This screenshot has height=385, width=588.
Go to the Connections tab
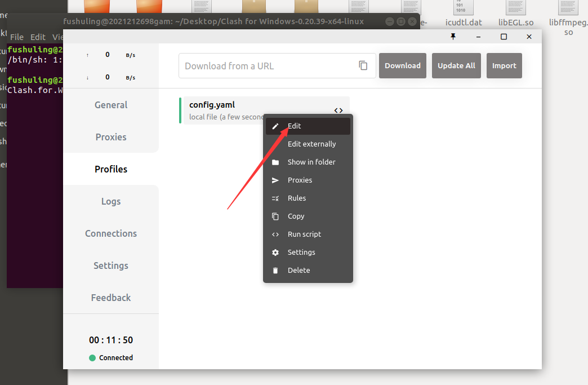pyautogui.click(x=111, y=233)
